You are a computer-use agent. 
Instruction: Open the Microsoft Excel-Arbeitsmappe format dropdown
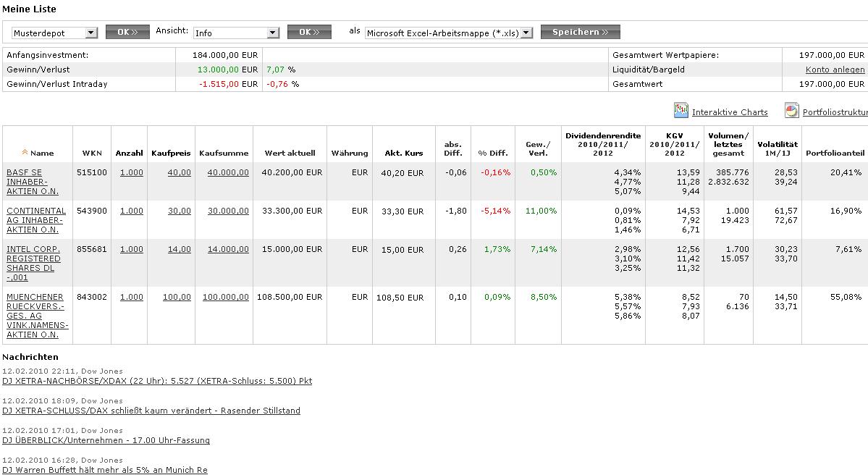449,33
